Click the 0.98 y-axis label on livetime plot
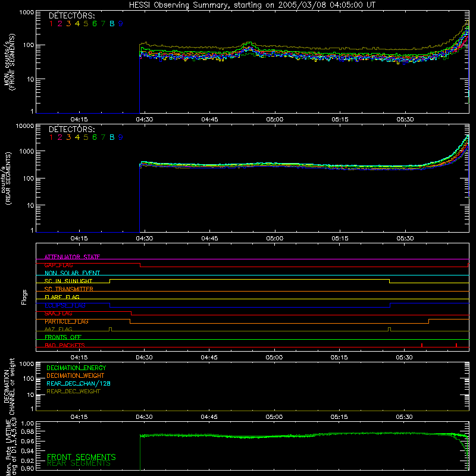Screen dimensions: 476x476 click(27, 431)
